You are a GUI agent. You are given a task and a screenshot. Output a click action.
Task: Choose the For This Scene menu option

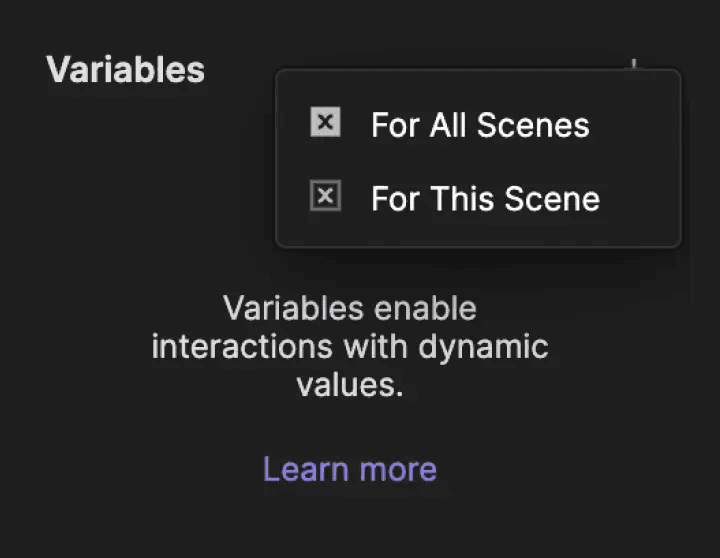[485, 198]
